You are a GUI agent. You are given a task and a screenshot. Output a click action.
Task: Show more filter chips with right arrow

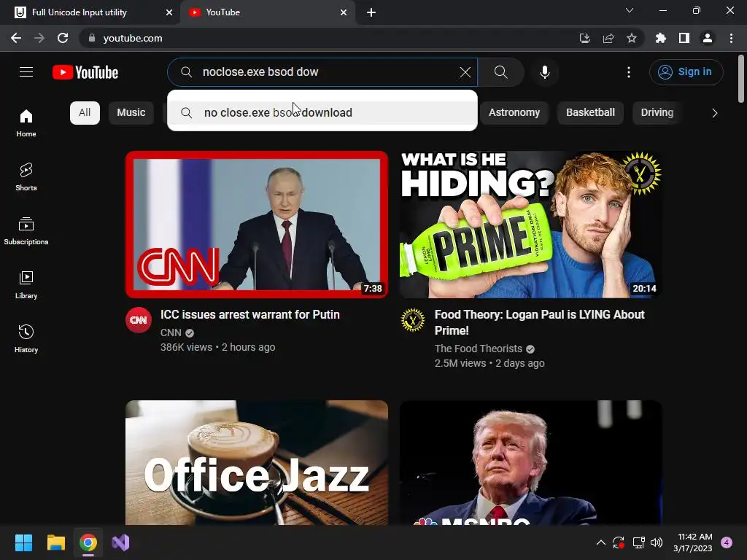[714, 113]
